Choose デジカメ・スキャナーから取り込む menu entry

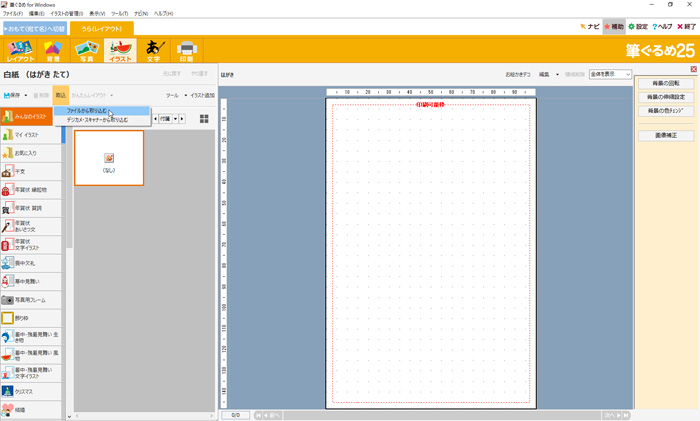click(97, 120)
